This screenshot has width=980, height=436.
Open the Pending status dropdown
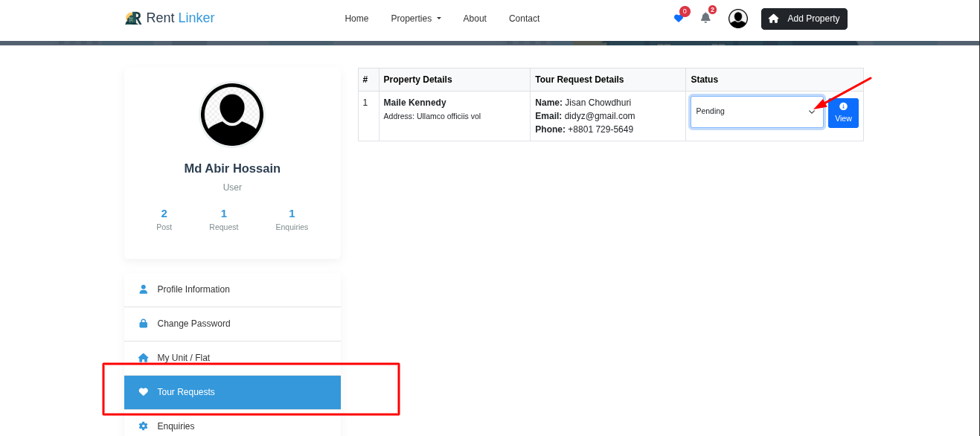click(x=756, y=112)
